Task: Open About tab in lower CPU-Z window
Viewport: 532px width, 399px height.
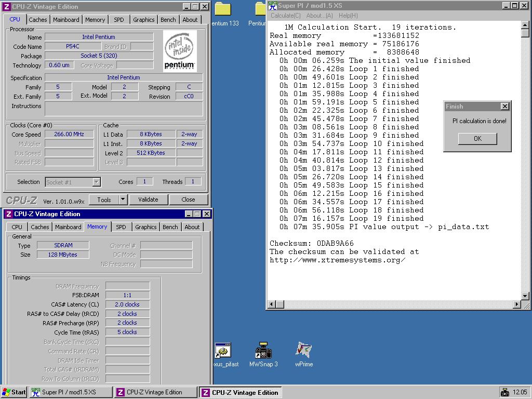Action: [192, 227]
